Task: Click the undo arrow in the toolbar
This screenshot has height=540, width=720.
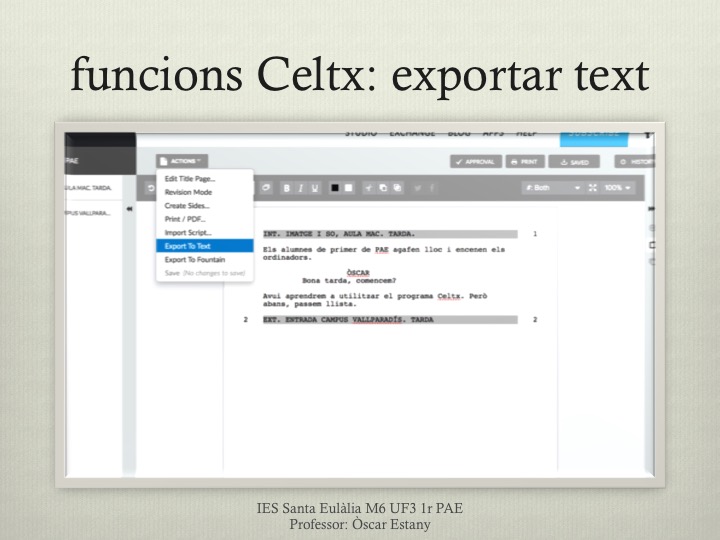Action: pos(150,187)
